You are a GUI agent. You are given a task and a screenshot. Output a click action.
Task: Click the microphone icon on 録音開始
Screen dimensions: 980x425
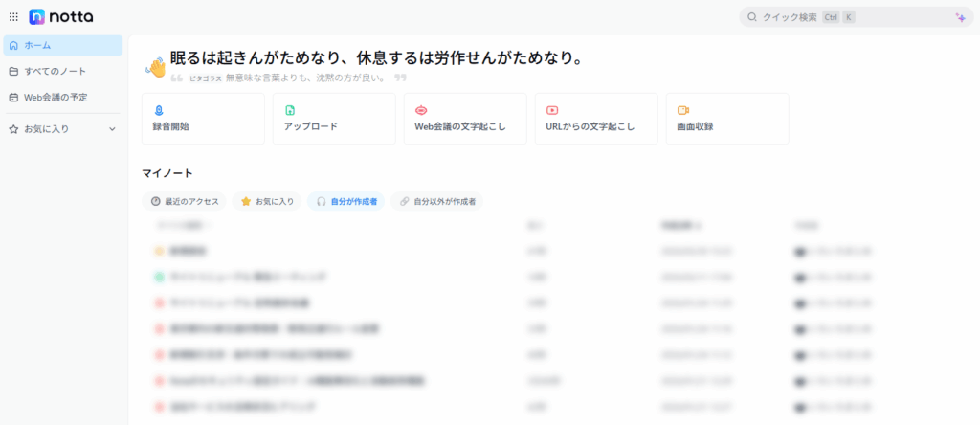[159, 110]
